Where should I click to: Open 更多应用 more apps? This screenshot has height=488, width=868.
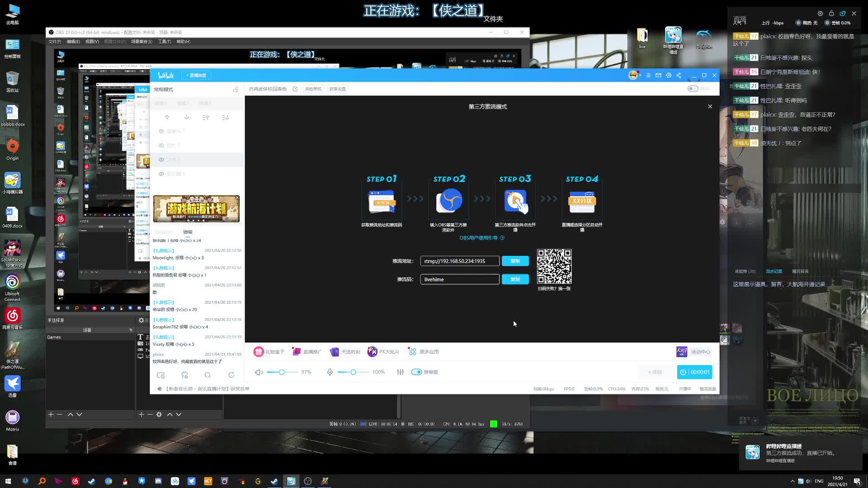(x=424, y=352)
